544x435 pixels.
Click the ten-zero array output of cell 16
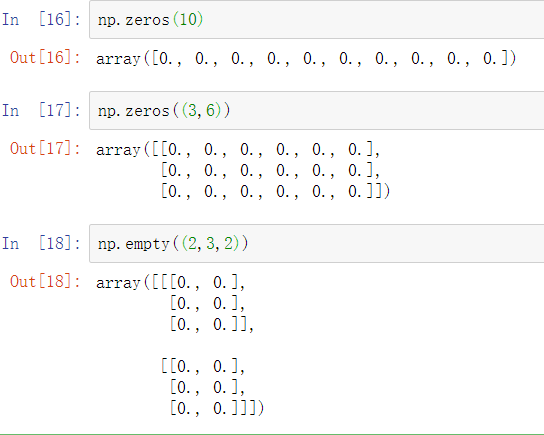coord(306,58)
